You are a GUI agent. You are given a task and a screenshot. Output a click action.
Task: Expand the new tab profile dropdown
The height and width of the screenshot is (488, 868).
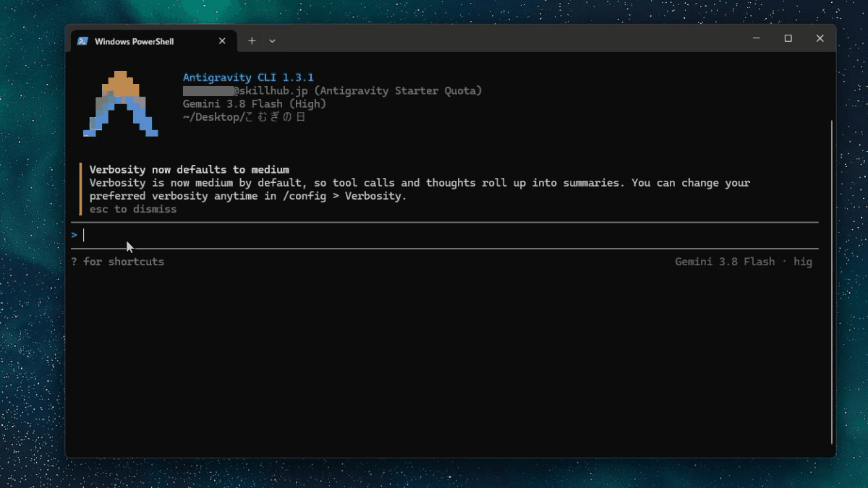point(272,41)
